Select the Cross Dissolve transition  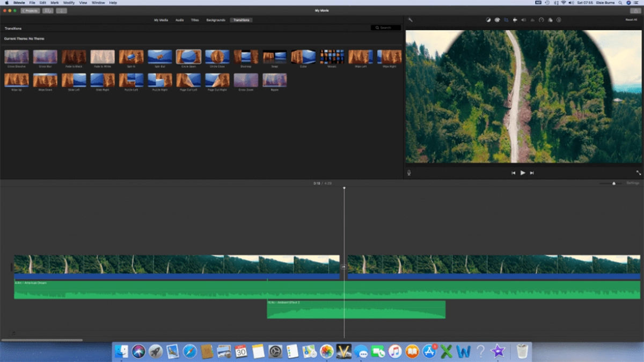pyautogui.click(x=17, y=56)
